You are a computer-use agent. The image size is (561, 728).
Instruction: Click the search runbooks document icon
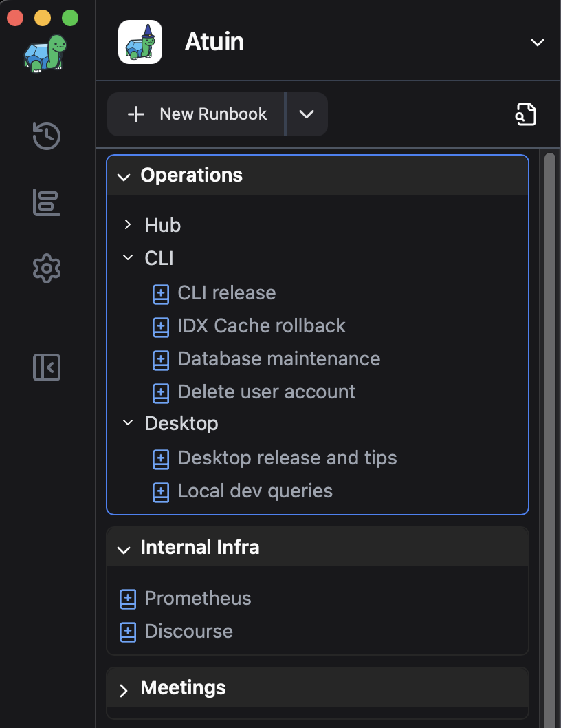526,114
